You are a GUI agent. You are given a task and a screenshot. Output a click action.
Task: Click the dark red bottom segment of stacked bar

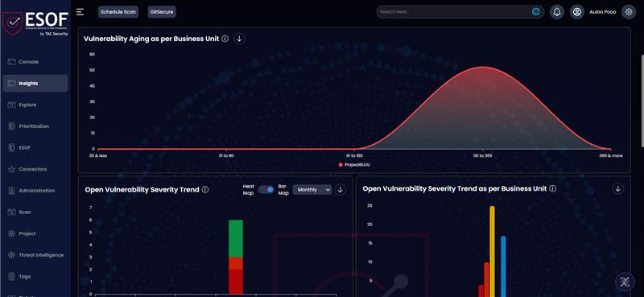(236, 282)
